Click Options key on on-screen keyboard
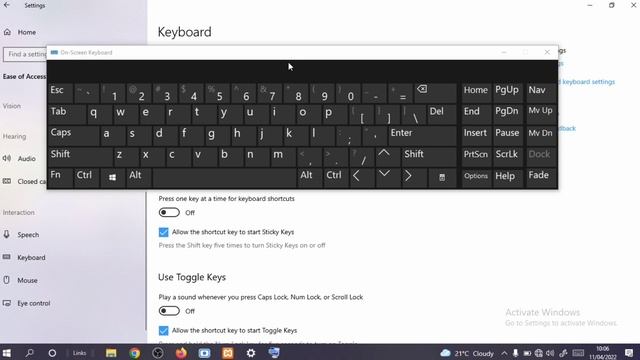Image resolution: width=640 pixels, height=360 pixels. (x=476, y=177)
